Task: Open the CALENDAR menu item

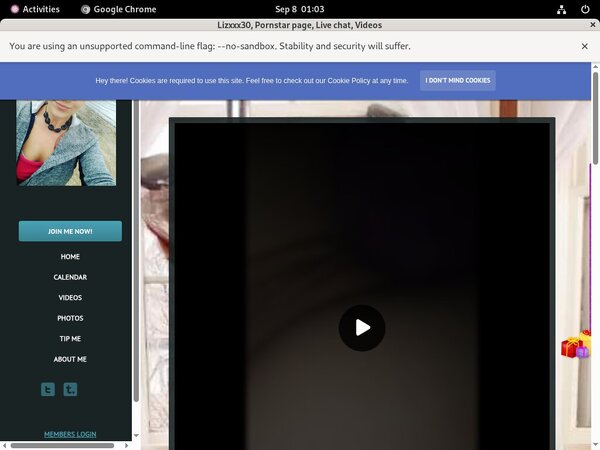Action: 70,277
